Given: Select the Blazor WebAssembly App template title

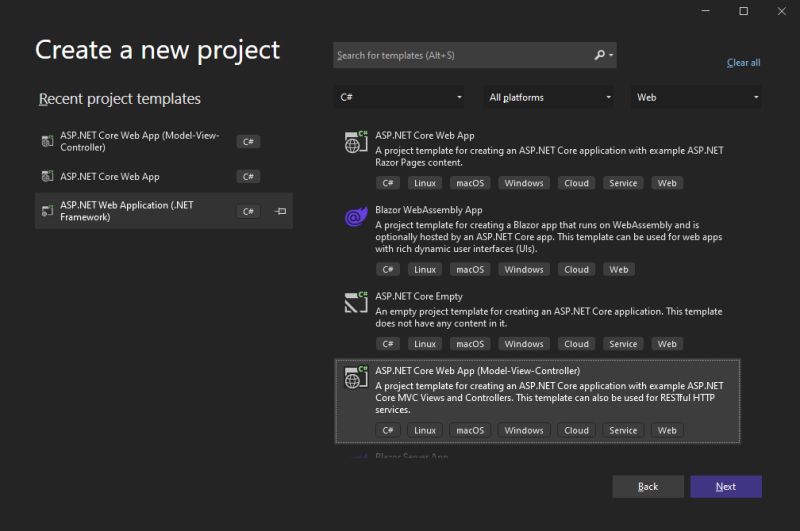Looking at the screenshot, I should pos(429,210).
